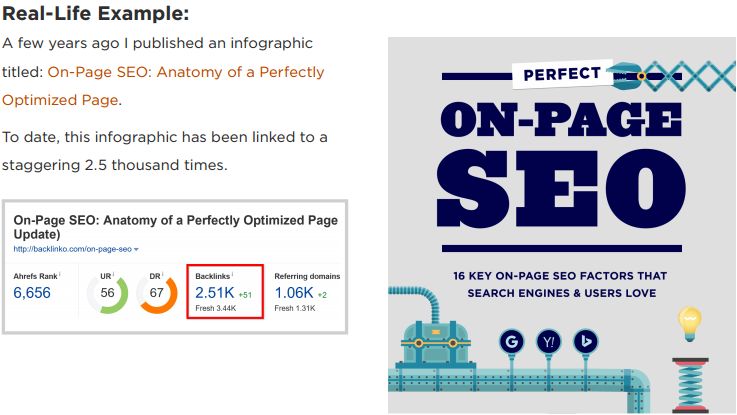This screenshot has width=737, height=415.
Task: Click the 16 Key On-Page SEO Factors subtitle
Action: pos(561,284)
